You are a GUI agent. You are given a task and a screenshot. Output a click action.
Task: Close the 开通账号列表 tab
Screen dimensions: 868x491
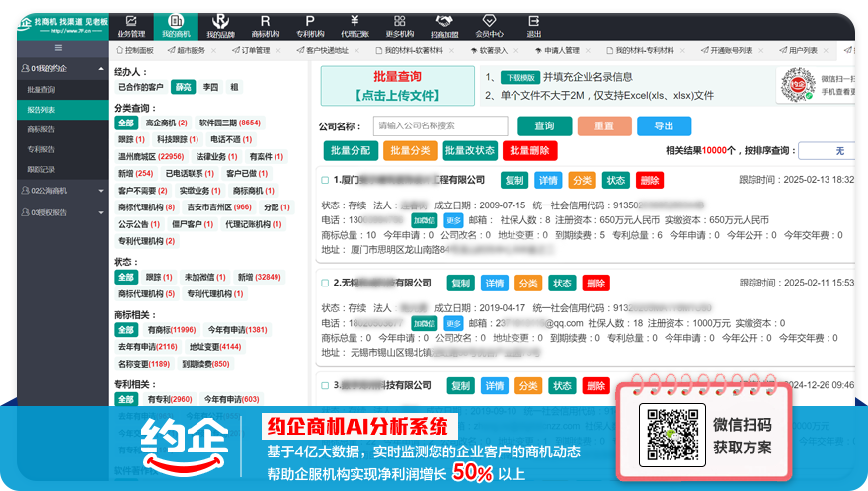pyautogui.click(x=761, y=51)
